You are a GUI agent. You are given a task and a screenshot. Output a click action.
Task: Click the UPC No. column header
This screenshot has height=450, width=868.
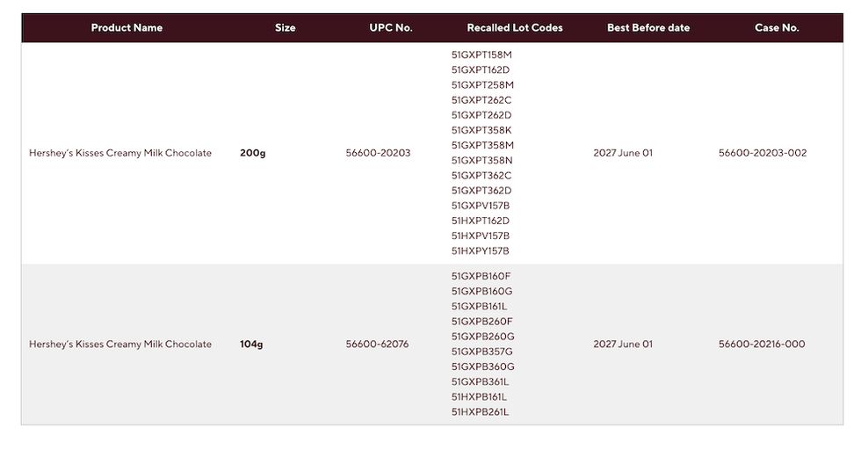(391, 27)
